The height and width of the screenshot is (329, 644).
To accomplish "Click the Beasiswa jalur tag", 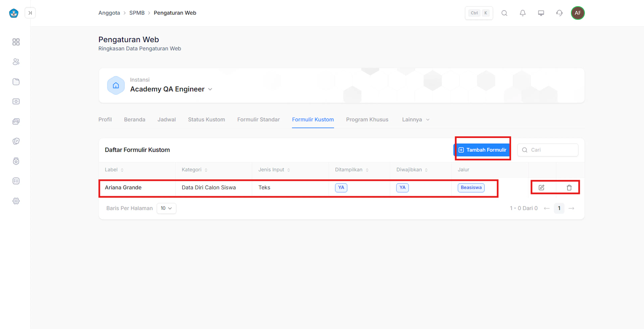I will click(x=471, y=187).
